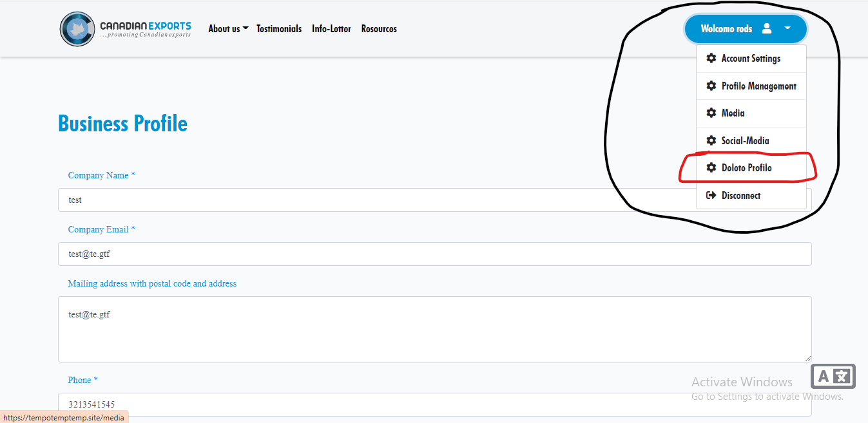The width and height of the screenshot is (868, 423).
Task: Click the Welcome reds user button
Action: tap(746, 29)
